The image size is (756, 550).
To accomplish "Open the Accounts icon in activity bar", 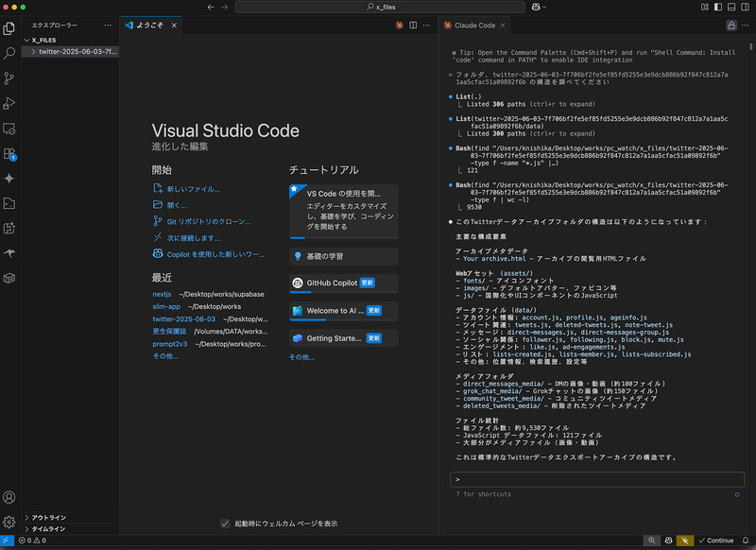I will 9,497.
